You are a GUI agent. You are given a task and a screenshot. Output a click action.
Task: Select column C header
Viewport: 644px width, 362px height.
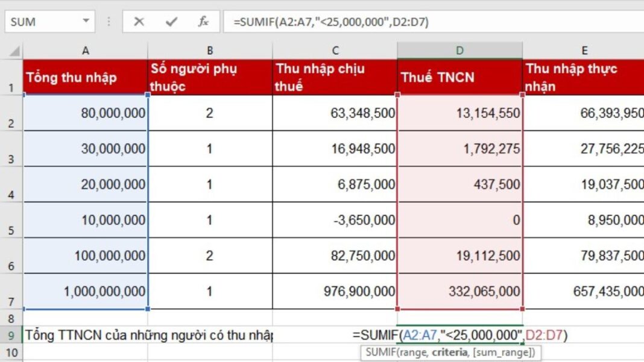click(335, 51)
